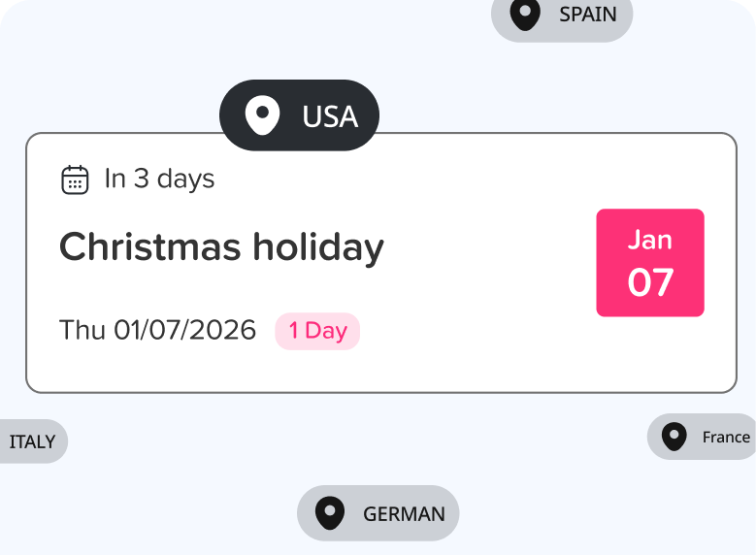This screenshot has width=756, height=555.
Task: Click the word Christmas in the title
Action: [x=150, y=247]
